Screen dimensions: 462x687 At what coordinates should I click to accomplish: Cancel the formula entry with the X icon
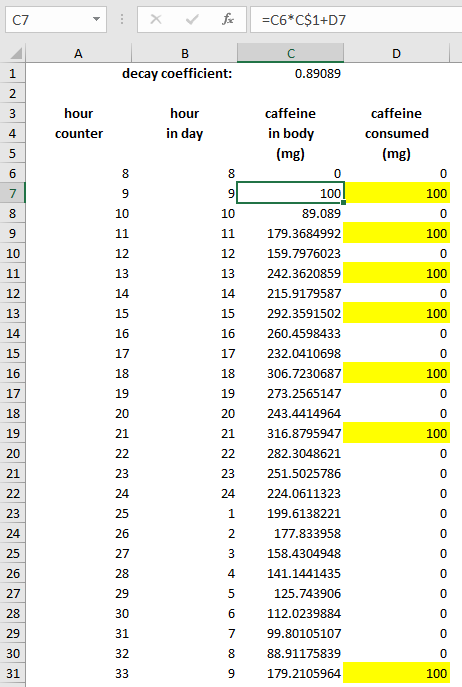click(156, 19)
